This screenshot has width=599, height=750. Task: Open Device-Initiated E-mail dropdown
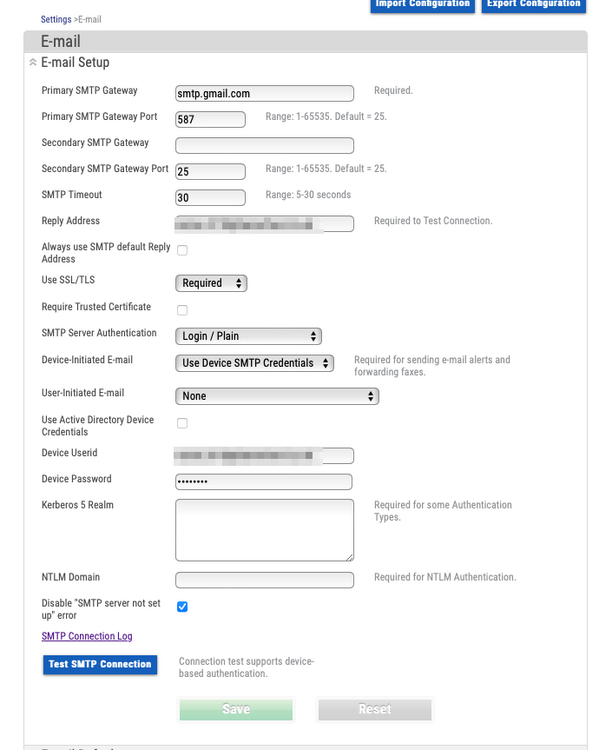click(255, 363)
